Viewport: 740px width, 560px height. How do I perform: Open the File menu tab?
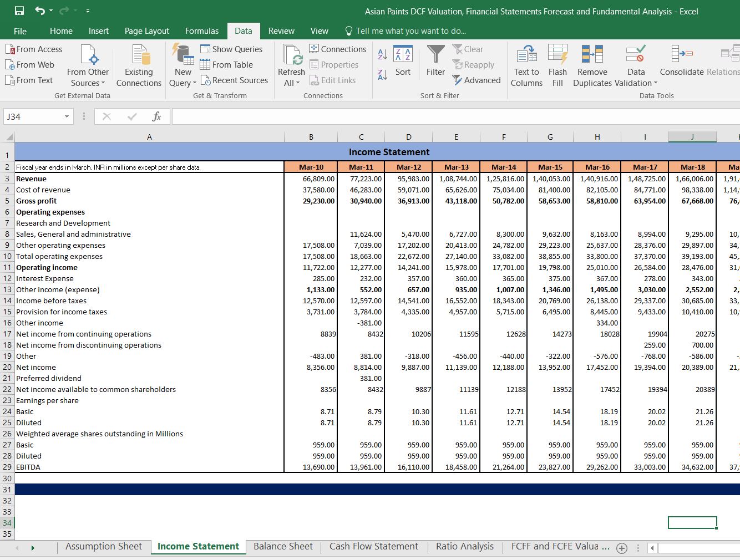tap(20, 31)
